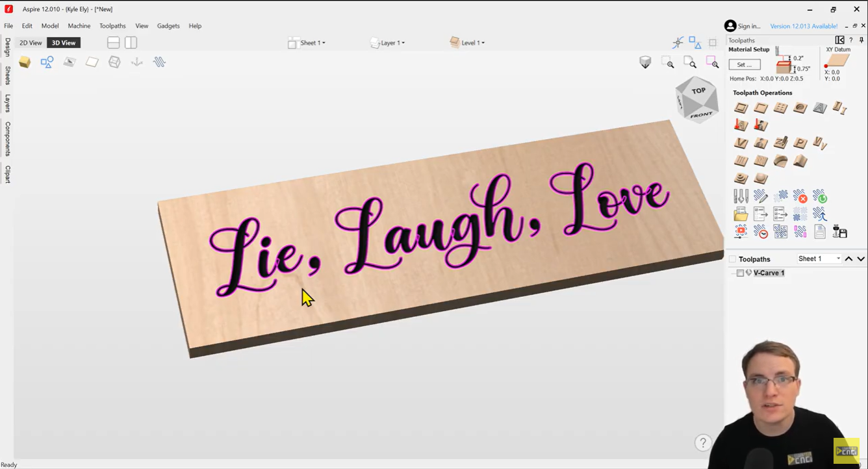Toggle the pin on Toolpaths panel
This screenshot has width=868, height=469.
pos(862,40)
